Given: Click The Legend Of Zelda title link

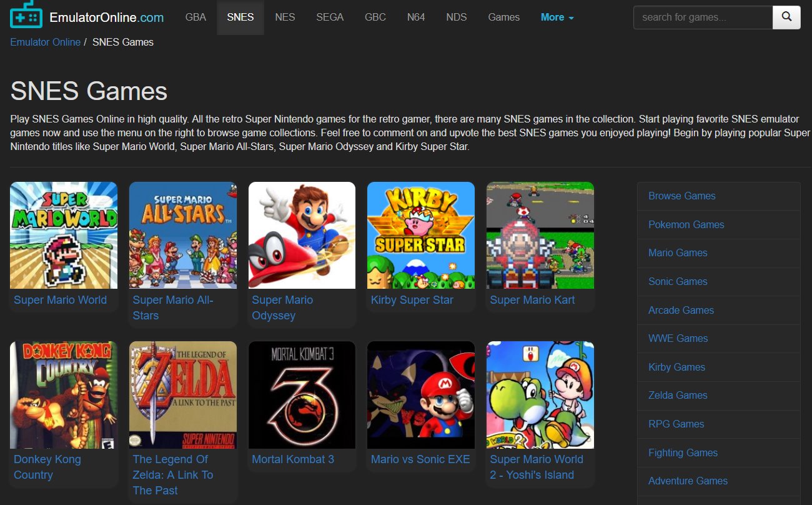Looking at the screenshot, I should [173, 475].
